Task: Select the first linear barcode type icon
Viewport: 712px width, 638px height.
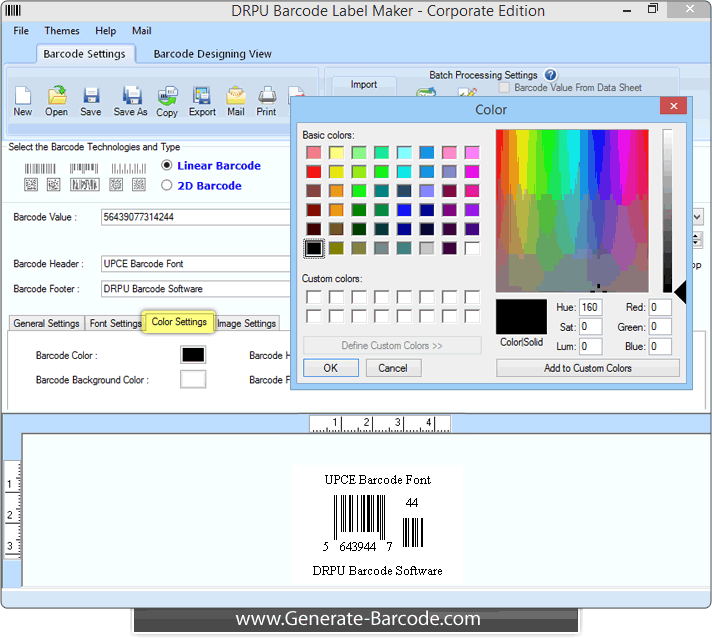Action: [x=40, y=169]
